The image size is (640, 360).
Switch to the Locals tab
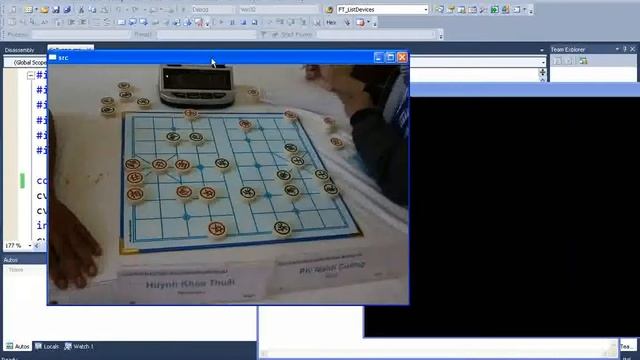click(47, 346)
